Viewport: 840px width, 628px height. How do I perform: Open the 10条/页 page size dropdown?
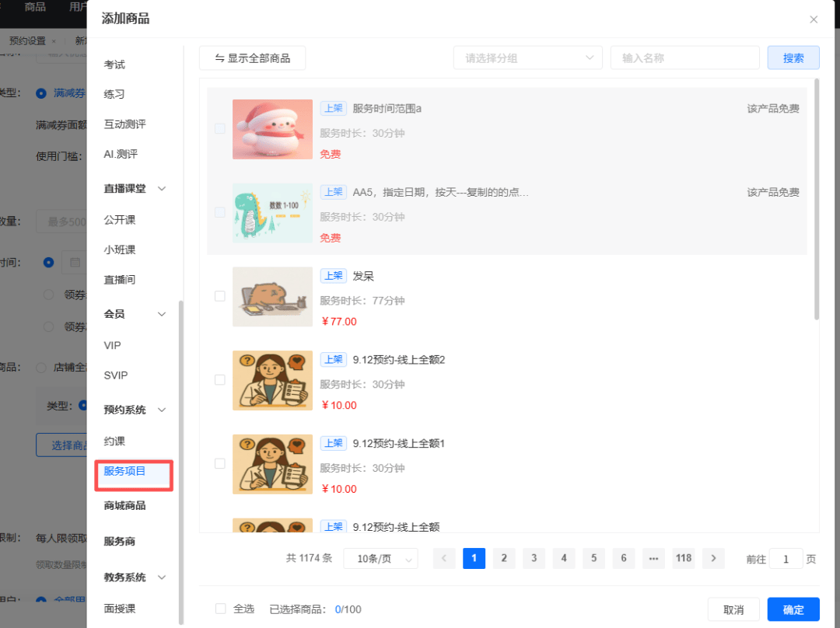coord(380,559)
